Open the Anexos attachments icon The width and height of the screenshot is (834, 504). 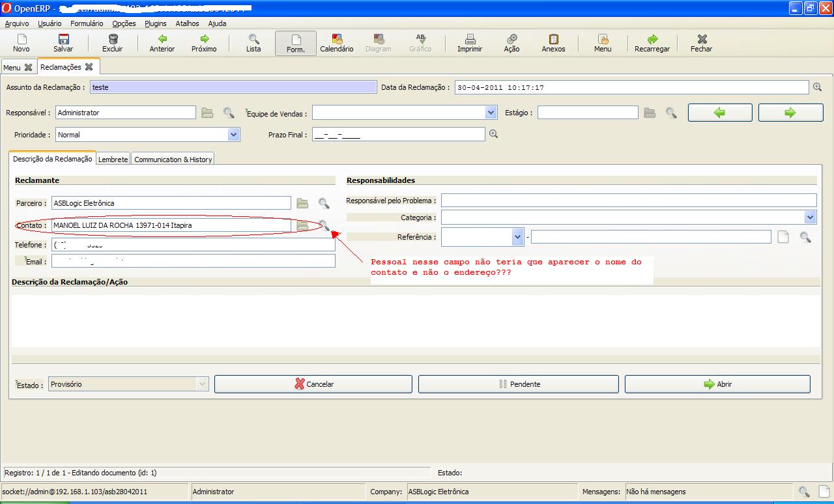pyautogui.click(x=553, y=43)
